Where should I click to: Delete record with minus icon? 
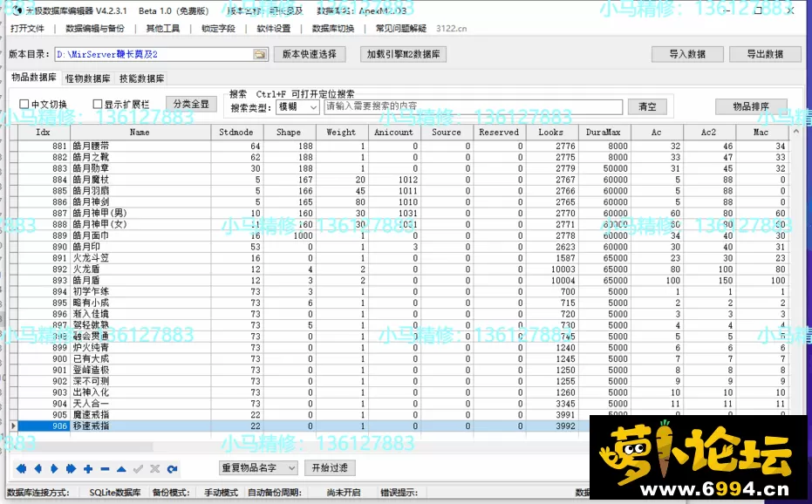[x=105, y=469]
